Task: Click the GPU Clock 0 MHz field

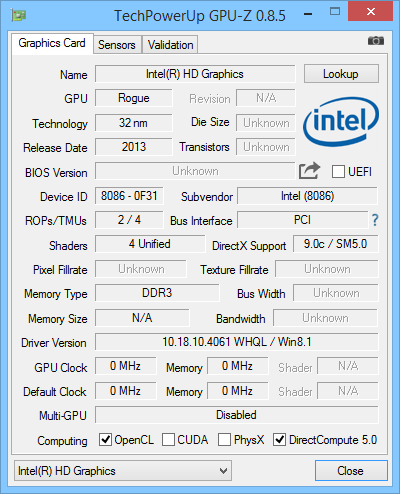Action: [126, 366]
